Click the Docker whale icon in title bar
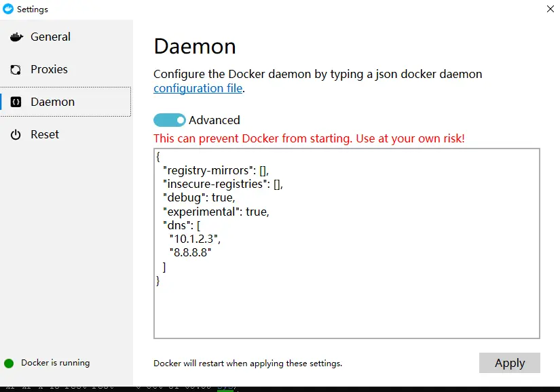The height and width of the screenshot is (392, 560). click(x=8, y=9)
